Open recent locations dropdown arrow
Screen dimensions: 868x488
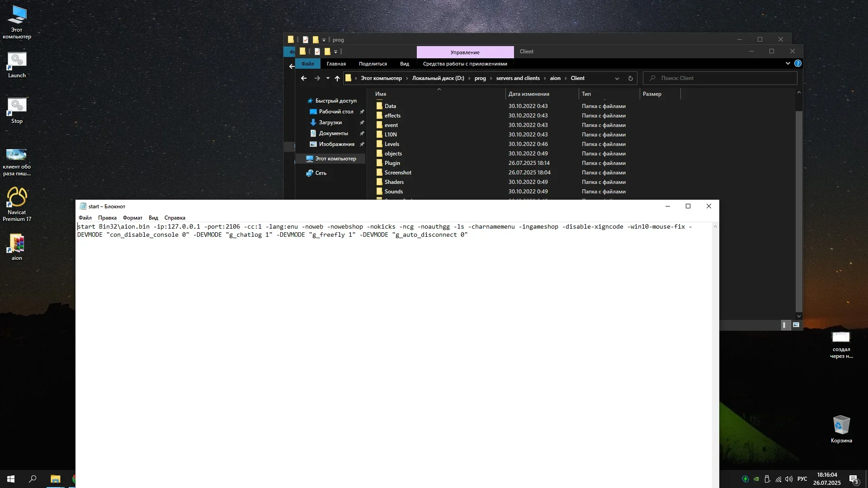click(328, 78)
